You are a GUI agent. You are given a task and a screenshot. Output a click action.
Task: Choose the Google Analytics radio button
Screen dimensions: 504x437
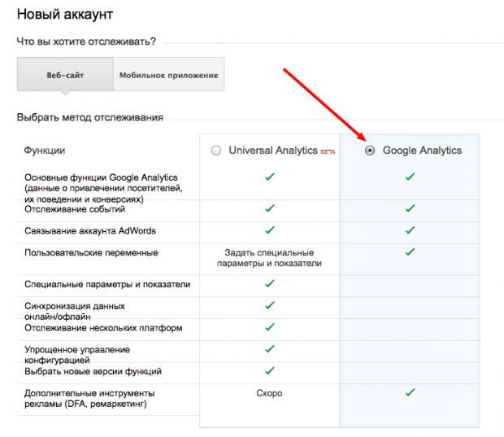coord(371,151)
